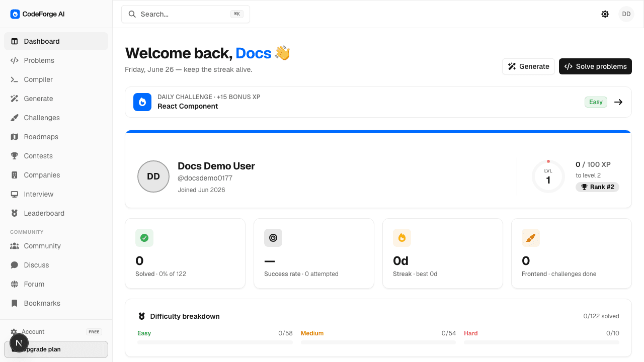
Task: Click the Solve problems button
Action: click(x=595, y=66)
